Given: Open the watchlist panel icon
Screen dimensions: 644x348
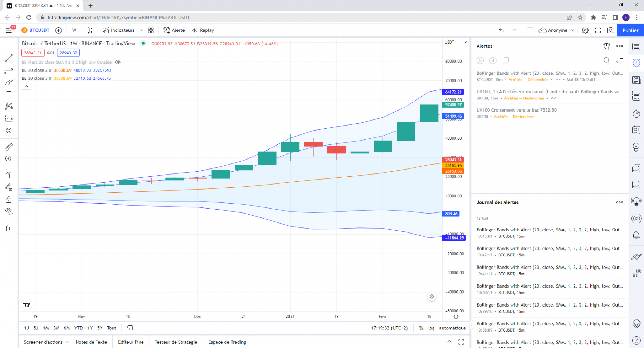Looking at the screenshot, I should (x=636, y=46).
